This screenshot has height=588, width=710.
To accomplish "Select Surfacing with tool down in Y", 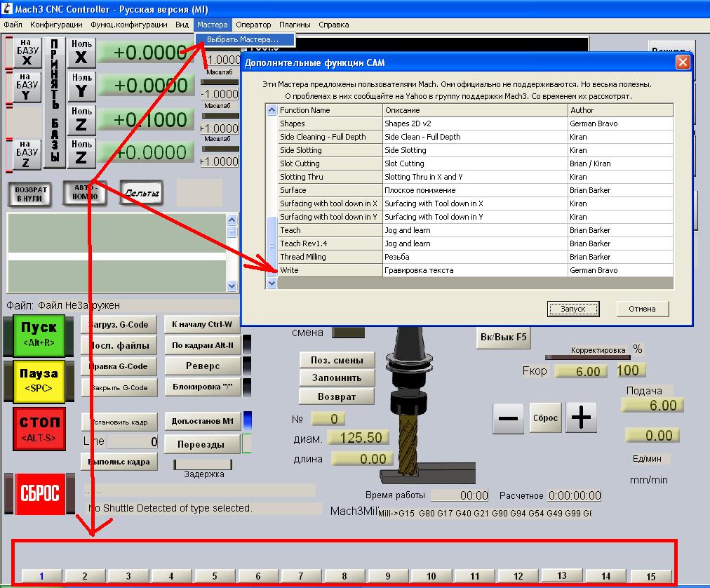I will (475, 217).
